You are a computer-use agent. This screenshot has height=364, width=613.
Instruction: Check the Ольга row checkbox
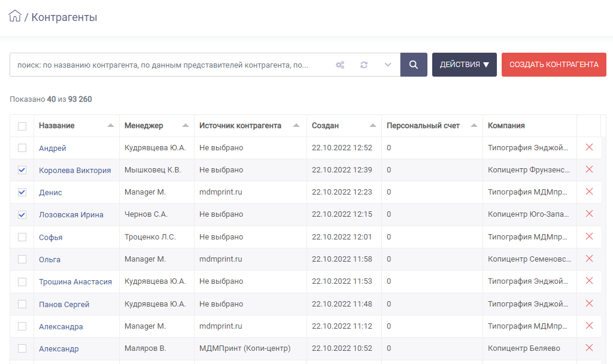tap(22, 259)
